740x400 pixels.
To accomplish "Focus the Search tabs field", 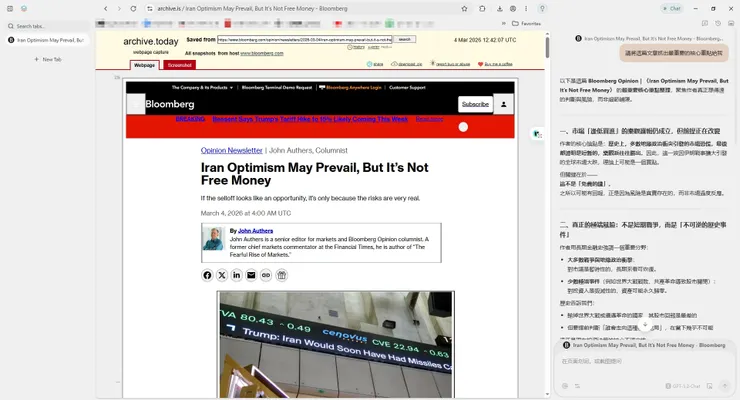I will tap(47, 26).
